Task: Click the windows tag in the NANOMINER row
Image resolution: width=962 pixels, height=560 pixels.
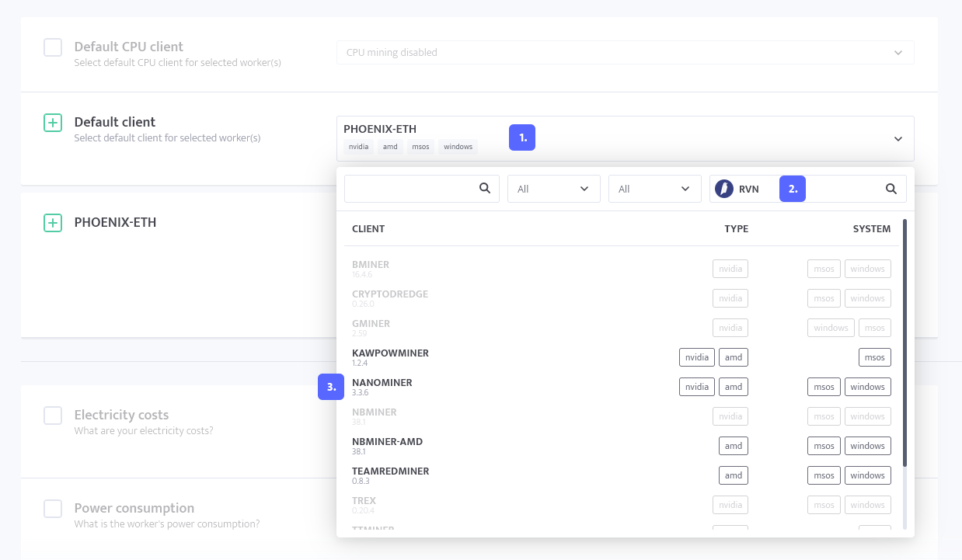Action: tap(868, 387)
